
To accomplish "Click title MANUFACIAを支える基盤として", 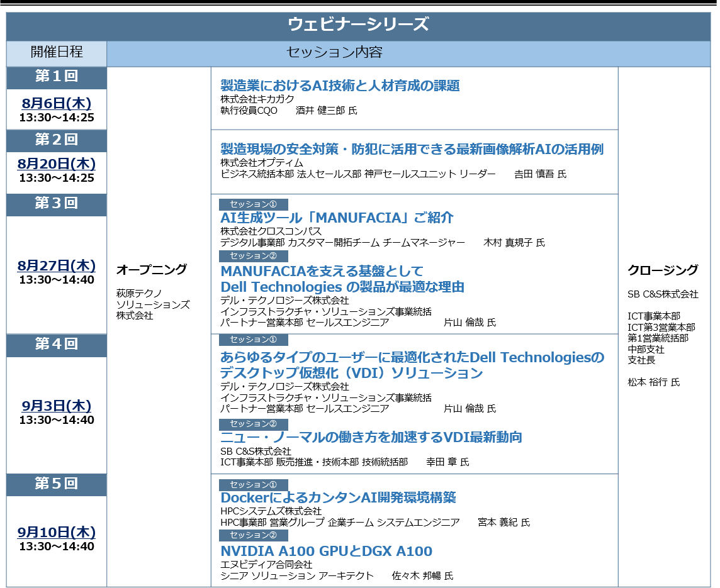I will click(322, 271).
